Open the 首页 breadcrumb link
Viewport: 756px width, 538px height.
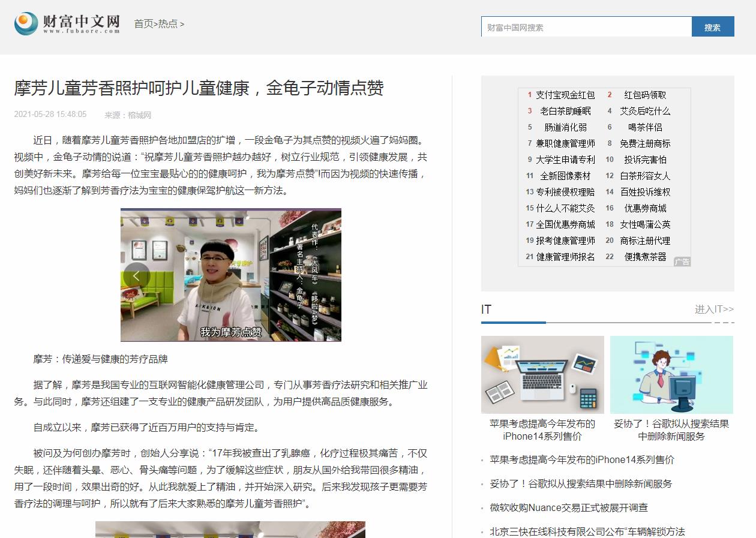coord(143,24)
